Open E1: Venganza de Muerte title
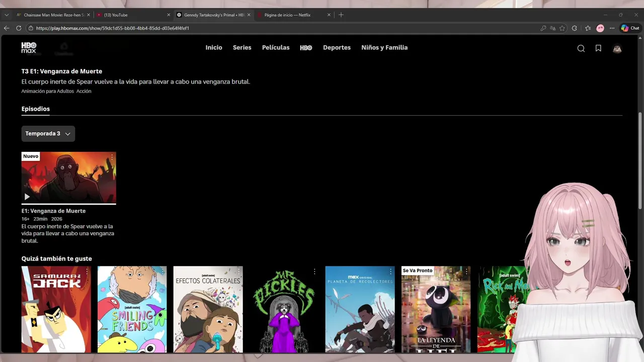 53,211
